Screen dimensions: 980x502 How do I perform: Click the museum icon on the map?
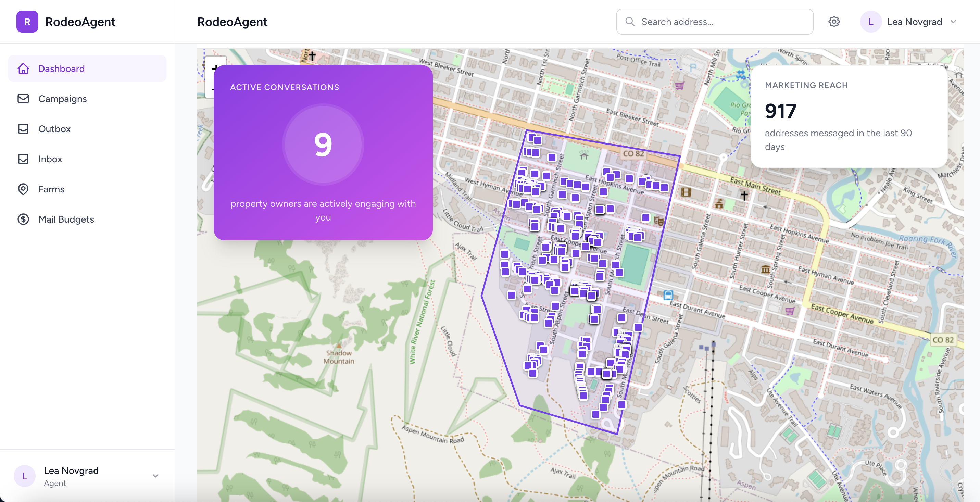(765, 269)
